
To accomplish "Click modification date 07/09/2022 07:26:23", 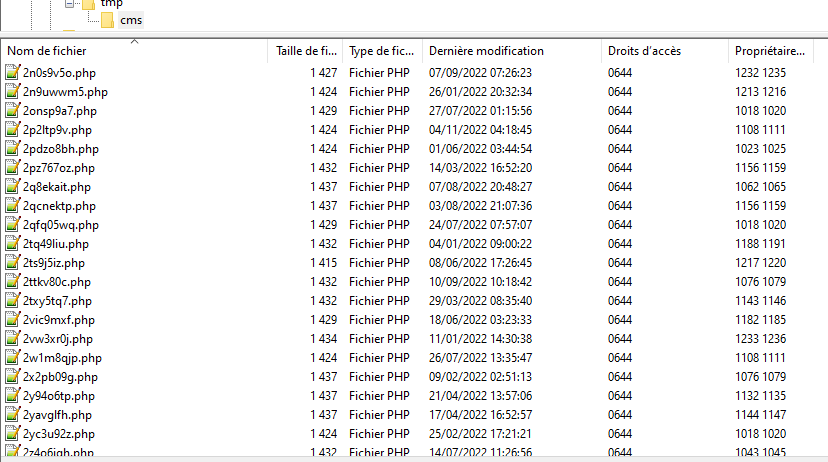I will [x=480, y=72].
